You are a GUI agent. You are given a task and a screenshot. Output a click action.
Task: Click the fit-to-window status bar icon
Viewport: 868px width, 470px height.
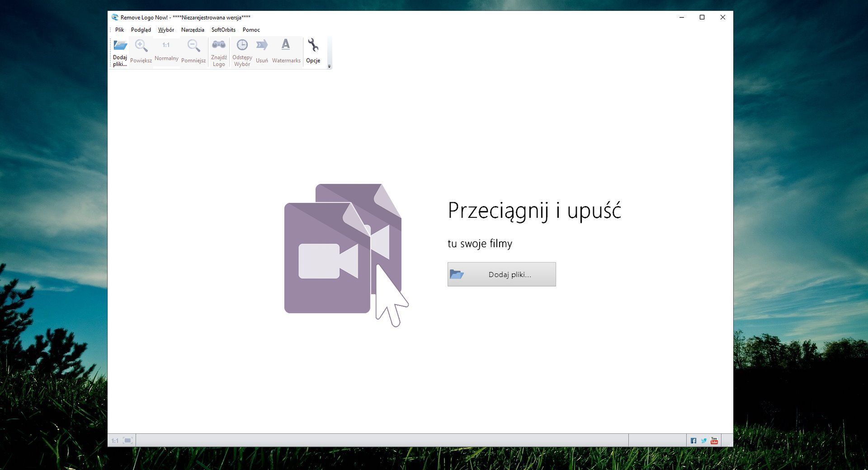tap(128, 440)
